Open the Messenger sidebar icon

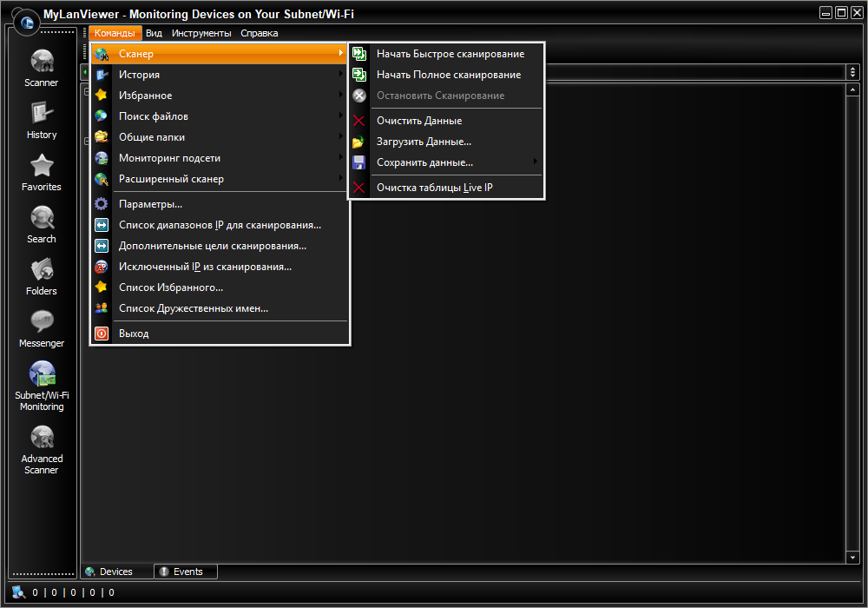(42, 321)
